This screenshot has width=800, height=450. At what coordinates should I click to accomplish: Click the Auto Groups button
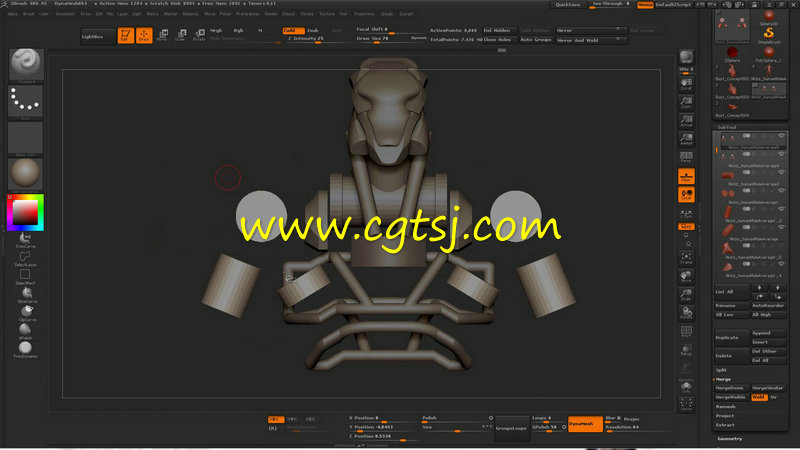click(x=536, y=40)
